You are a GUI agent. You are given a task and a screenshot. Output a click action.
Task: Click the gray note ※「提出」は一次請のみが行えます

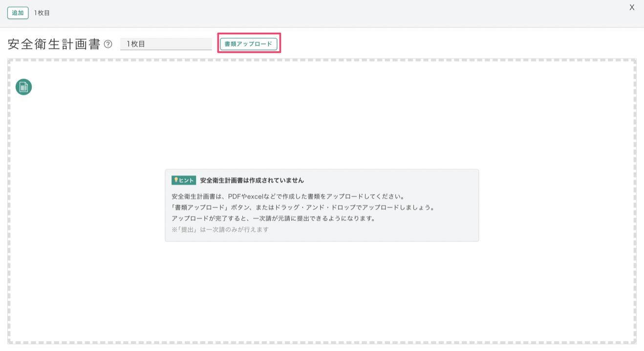[x=220, y=229]
